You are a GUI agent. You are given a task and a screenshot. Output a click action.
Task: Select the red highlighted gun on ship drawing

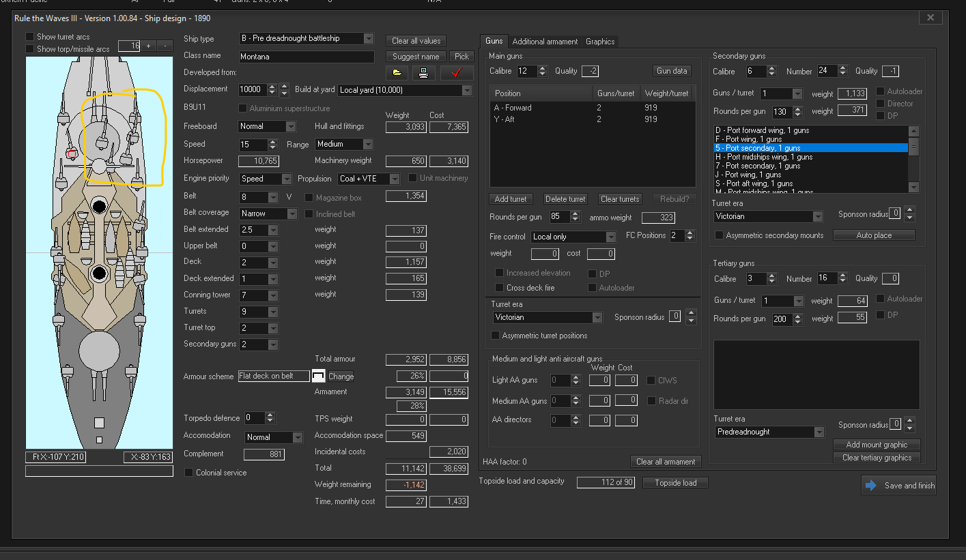72,154
